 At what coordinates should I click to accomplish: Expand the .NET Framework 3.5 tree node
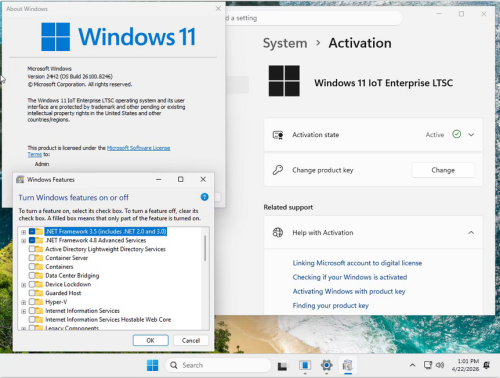click(x=23, y=232)
